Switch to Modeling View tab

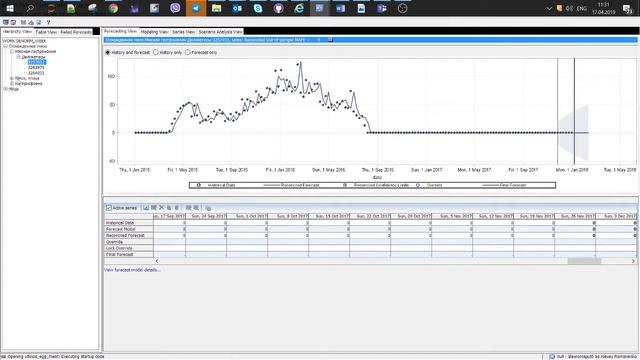[x=155, y=31]
